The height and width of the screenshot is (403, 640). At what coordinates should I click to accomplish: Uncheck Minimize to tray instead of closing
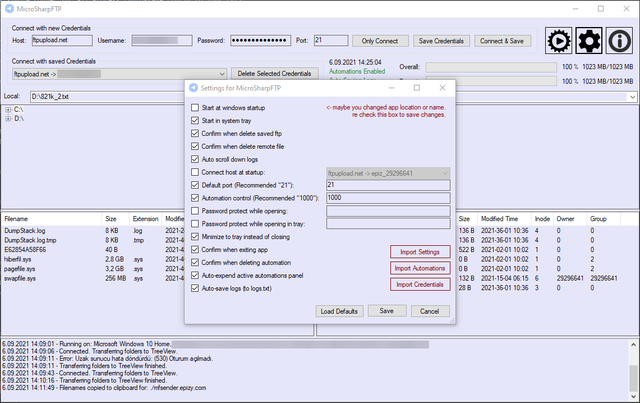[195, 237]
